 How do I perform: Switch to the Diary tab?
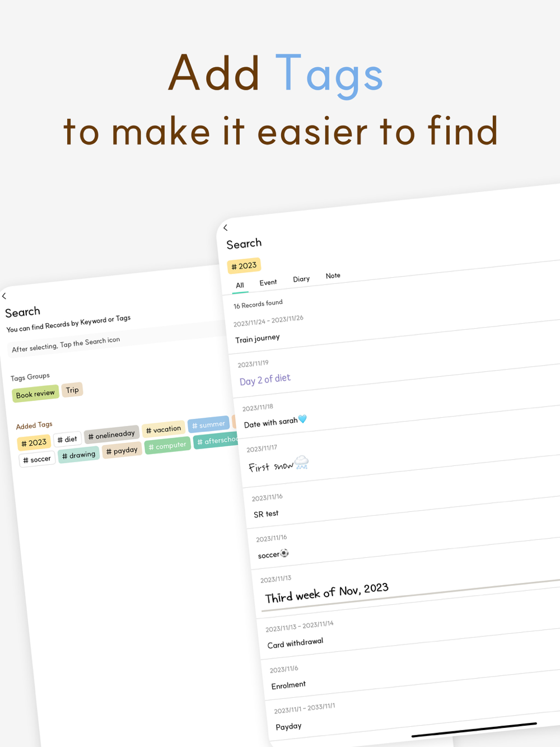click(301, 279)
